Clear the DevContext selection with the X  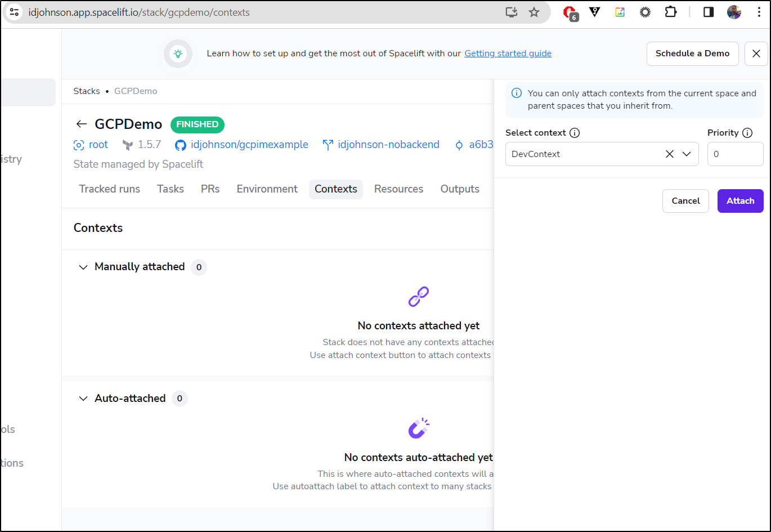670,154
